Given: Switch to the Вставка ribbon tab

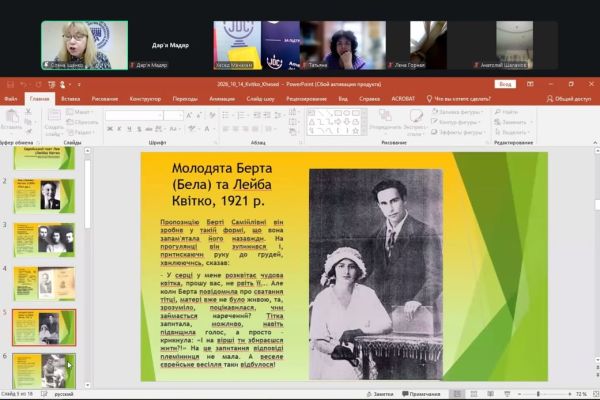Looking at the screenshot, I should 70,99.
